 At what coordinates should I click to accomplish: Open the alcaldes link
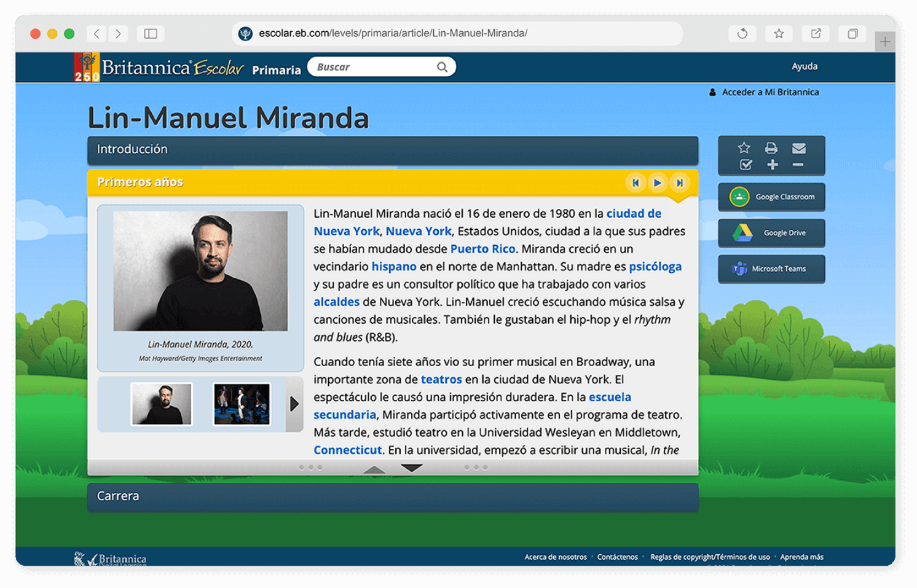(x=336, y=302)
